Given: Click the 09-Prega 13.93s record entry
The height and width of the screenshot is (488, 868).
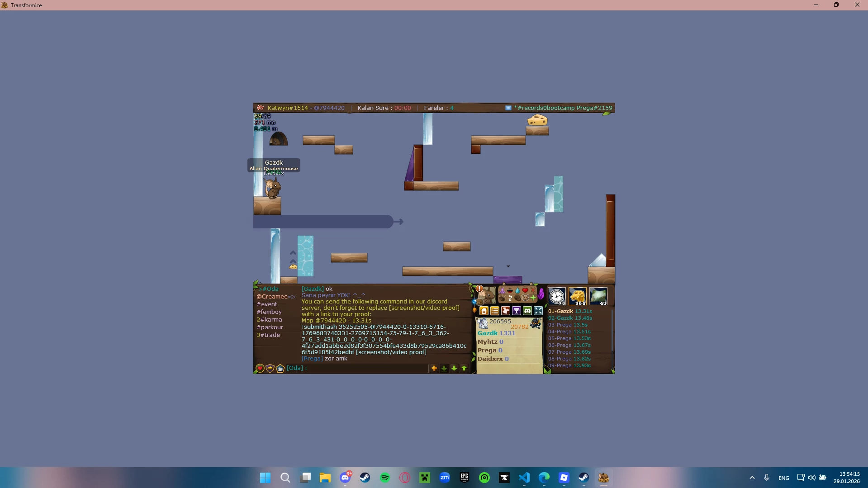Looking at the screenshot, I should tap(569, 365).
